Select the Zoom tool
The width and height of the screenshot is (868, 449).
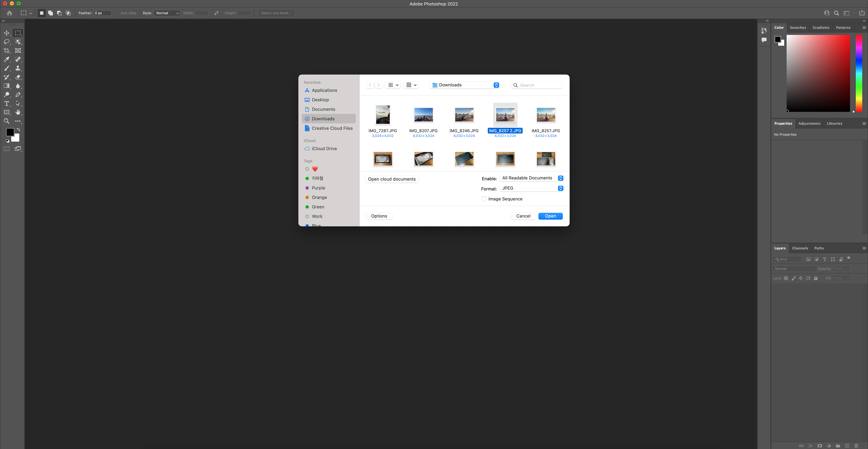coord(6,121)
